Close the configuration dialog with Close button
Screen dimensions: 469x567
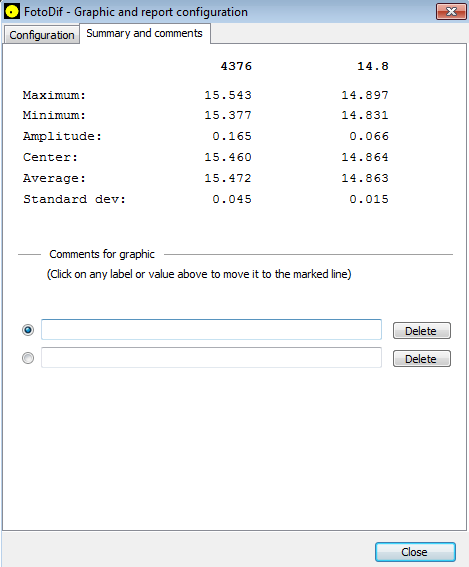415,552
